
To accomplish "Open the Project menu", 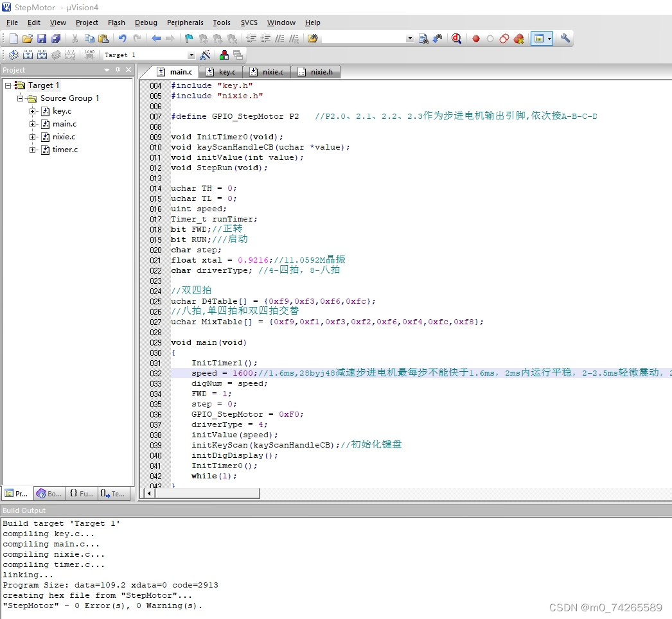I will pyautogui.click(x=87, y=22).
